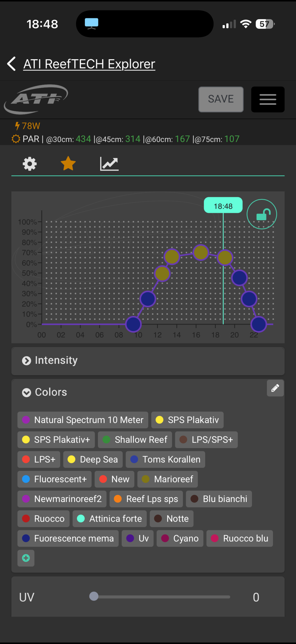
Task: Pick the Toms Korallen preset
Action: pos(165,459)
